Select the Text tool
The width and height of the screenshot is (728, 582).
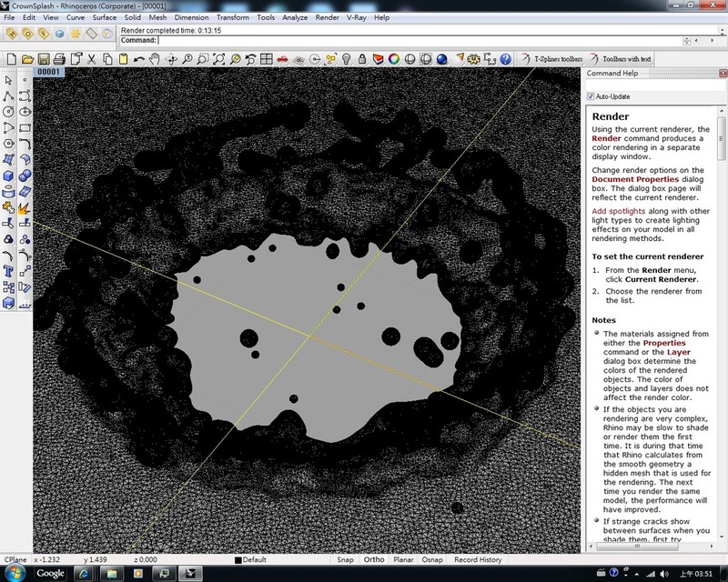tap(8, 271)
